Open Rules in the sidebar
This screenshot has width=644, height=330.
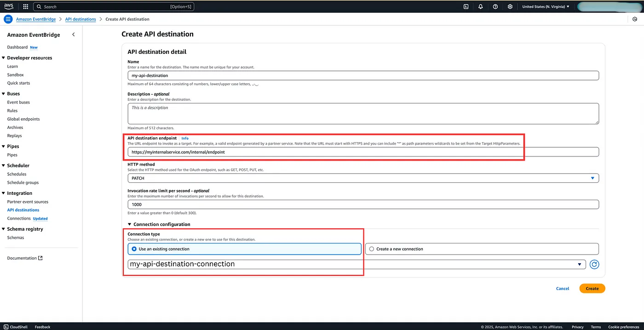(x=12, y=111)
